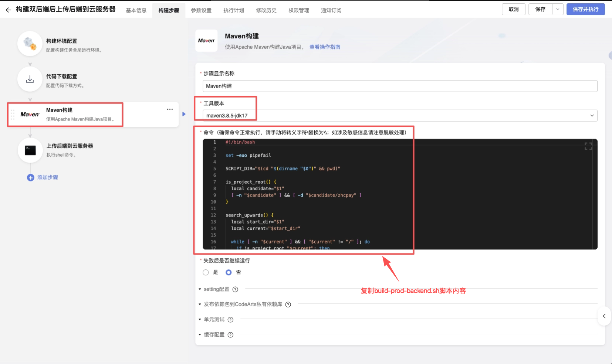Click the 保存 button
Screen dimensions: 612x364
(540, 9)
